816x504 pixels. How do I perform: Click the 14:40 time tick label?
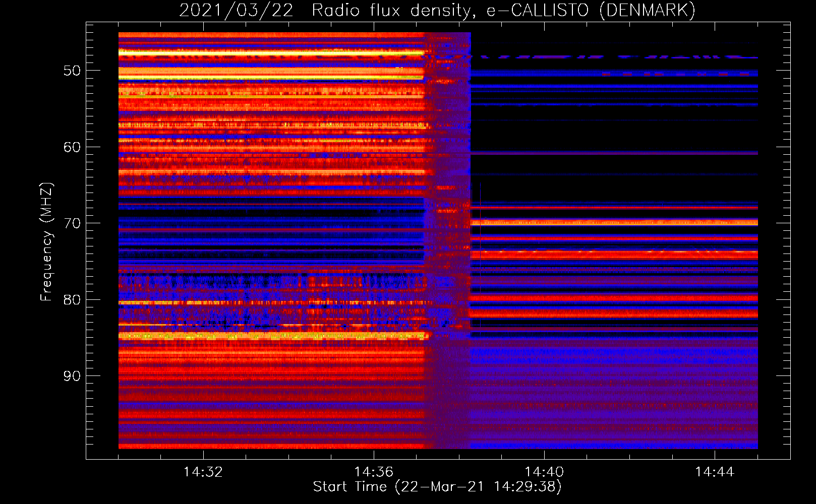pyautogui.click(x=544, y=472)
